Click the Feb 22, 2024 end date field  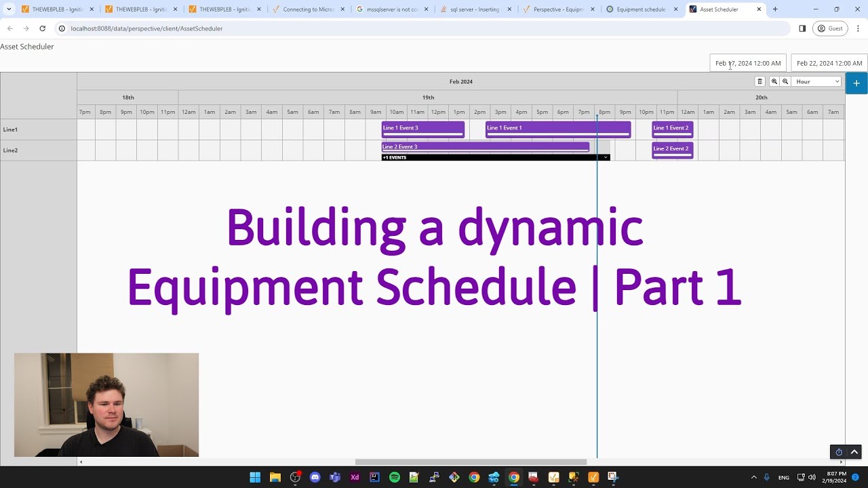[829, 63]
